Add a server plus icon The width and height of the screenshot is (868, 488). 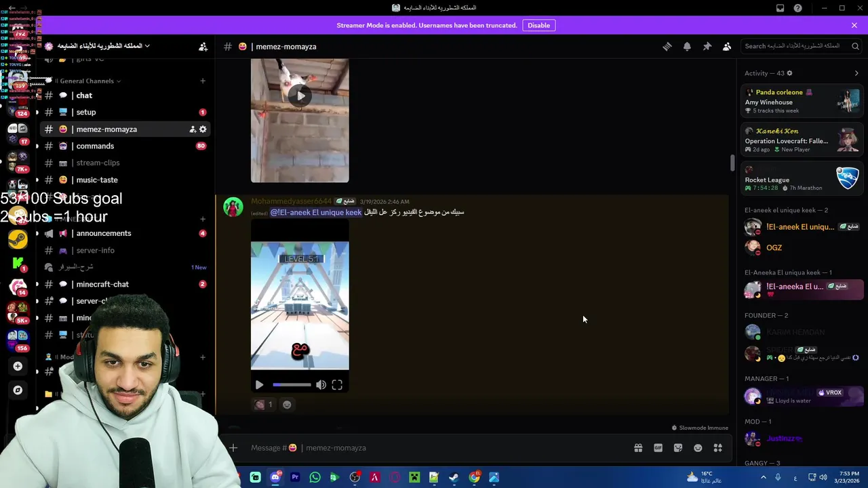18,366
